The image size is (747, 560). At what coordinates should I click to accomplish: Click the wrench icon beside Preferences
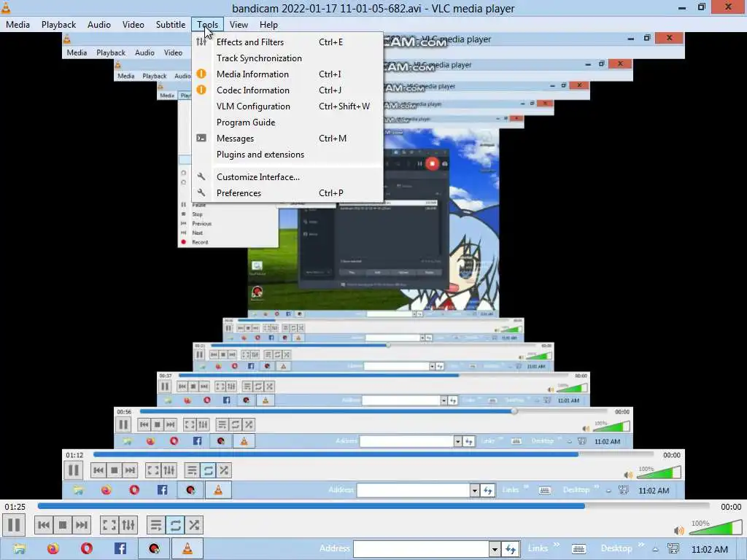(x=201, y=192)
